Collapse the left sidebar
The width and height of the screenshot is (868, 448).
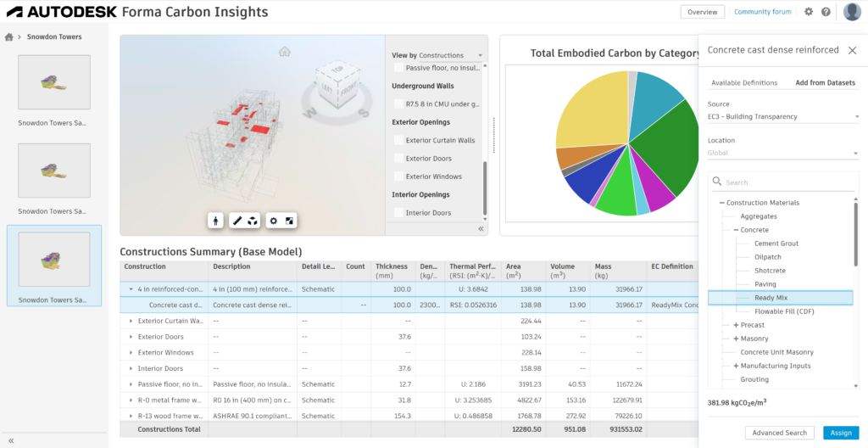tap(11, 441)
